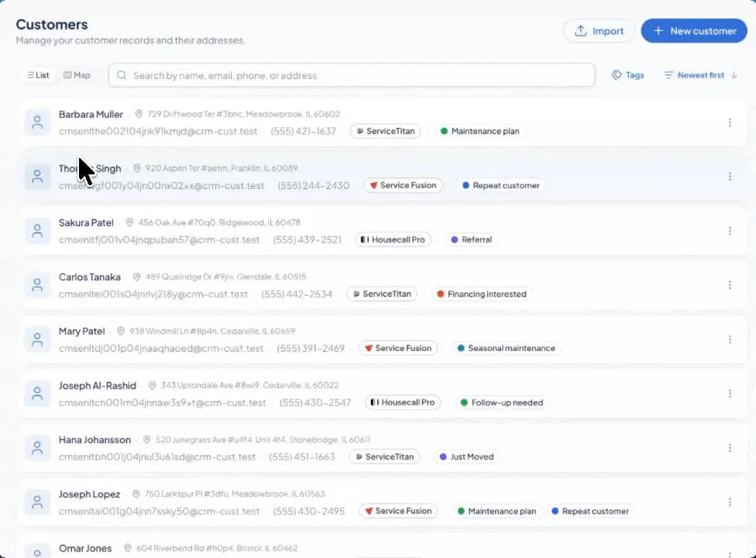Click the location pin beside Mary Patel
756x558 pixels.
pos(121,331)
